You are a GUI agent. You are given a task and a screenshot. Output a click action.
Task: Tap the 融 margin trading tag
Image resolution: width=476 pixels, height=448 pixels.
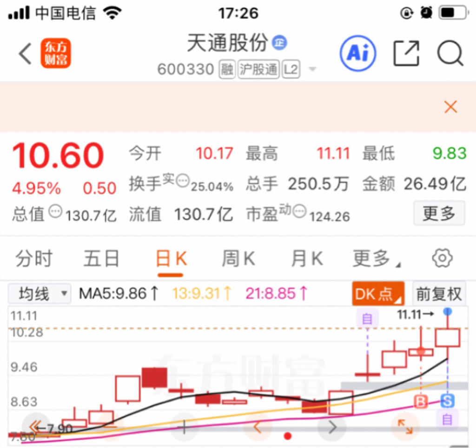pyautogui.click(x=227, y=69)
